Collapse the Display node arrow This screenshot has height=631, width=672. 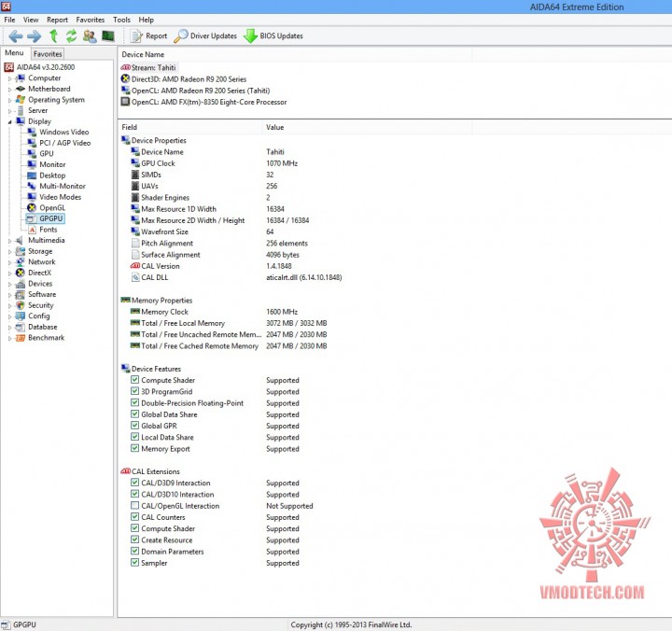(9, 121)
